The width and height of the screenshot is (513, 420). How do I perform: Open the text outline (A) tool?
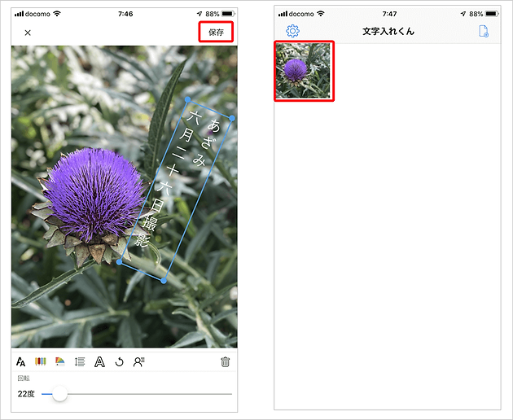click(x=99, y=361)
